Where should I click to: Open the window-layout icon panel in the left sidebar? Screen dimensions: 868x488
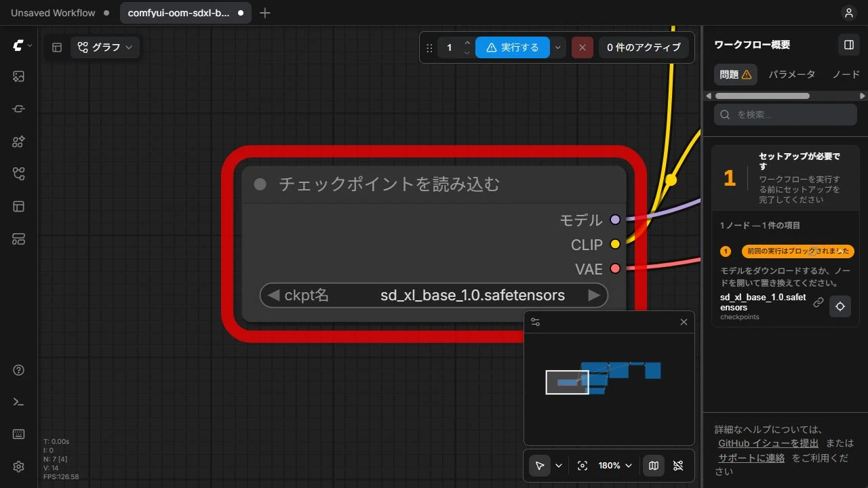tap(18, 207)
